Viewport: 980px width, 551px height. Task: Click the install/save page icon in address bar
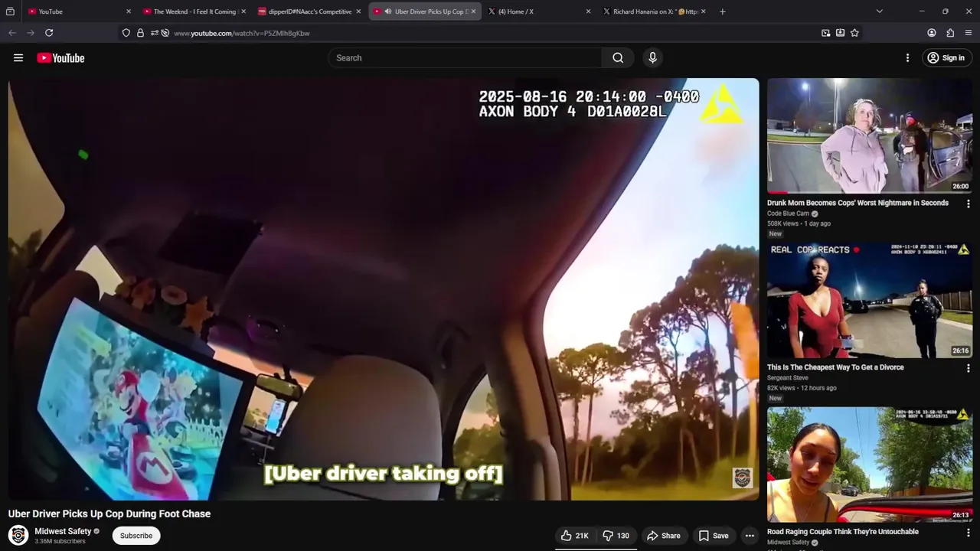pos(840,33)
